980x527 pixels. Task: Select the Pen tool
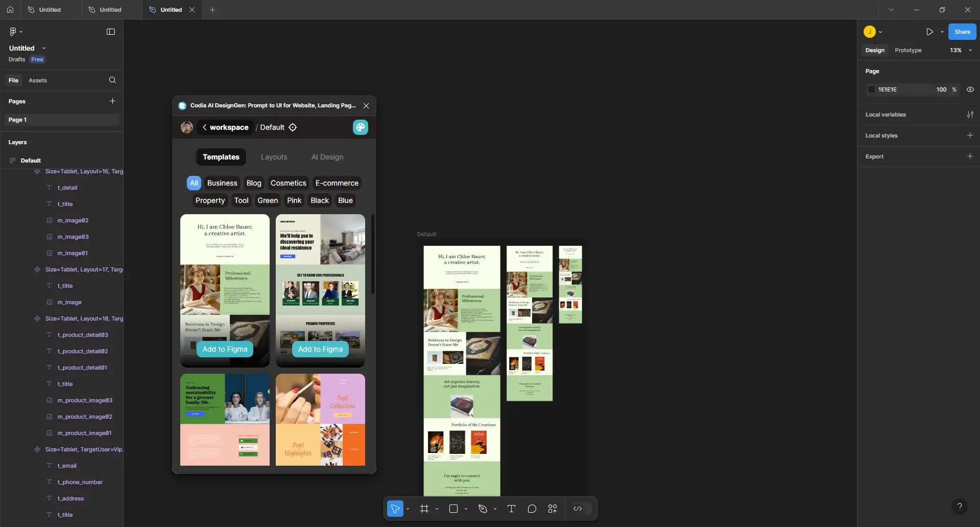pos(483,509)
